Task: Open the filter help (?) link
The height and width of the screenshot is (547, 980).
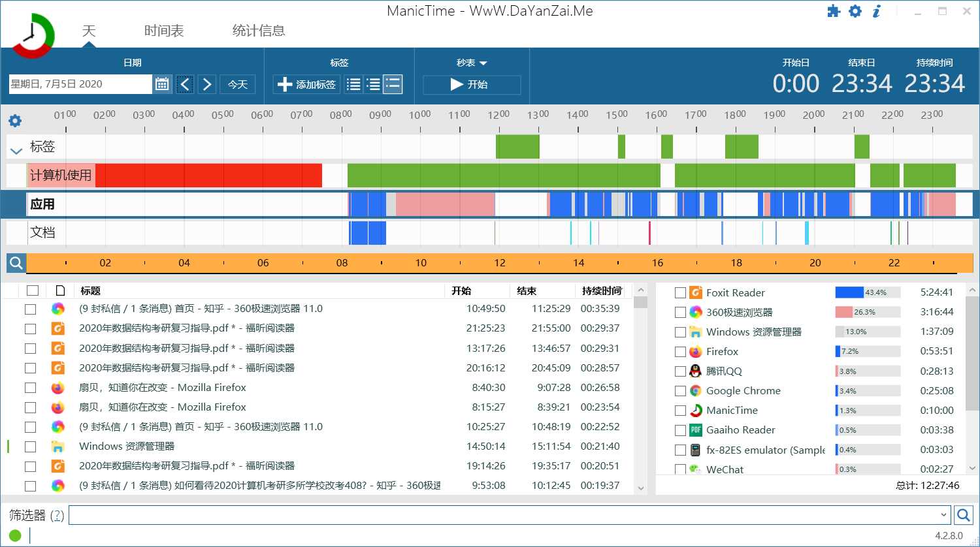Action: click(57, 515)
